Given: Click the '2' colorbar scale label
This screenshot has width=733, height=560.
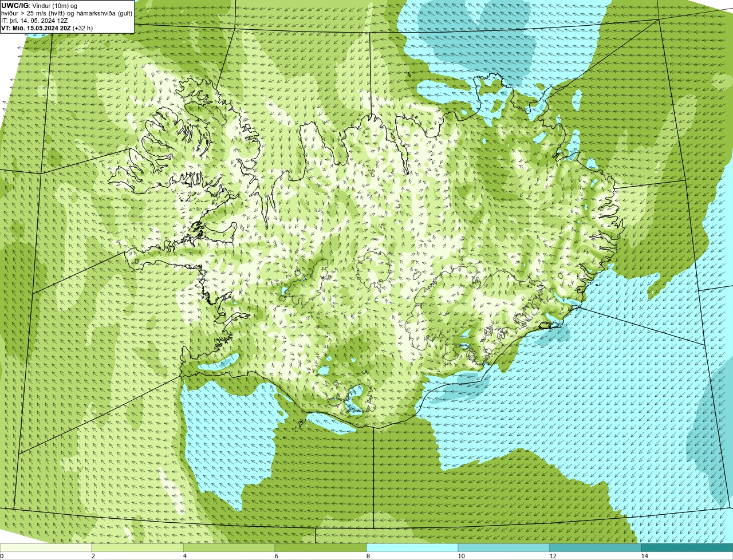Looking at the screenshot, I should pyautogui.click(x=93, y=556).
